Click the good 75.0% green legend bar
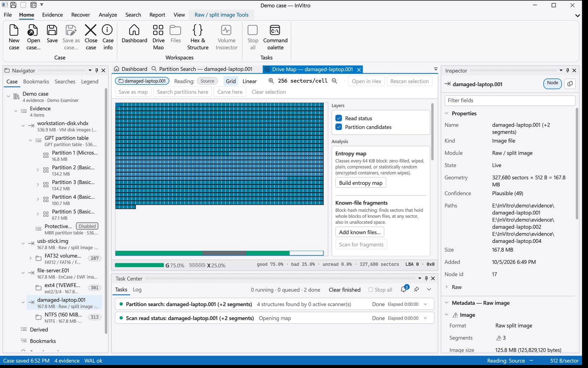Image resolution: width=588 pixels, height=368 pixels. click(139, 265)
